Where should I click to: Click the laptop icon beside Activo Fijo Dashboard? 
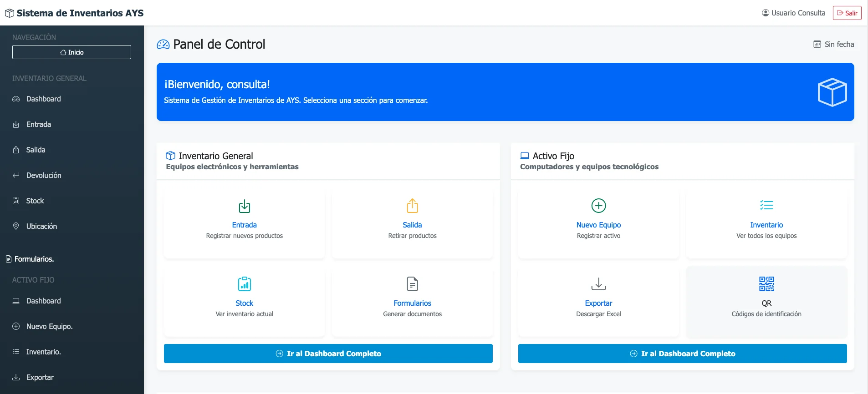tap(16, 301)
